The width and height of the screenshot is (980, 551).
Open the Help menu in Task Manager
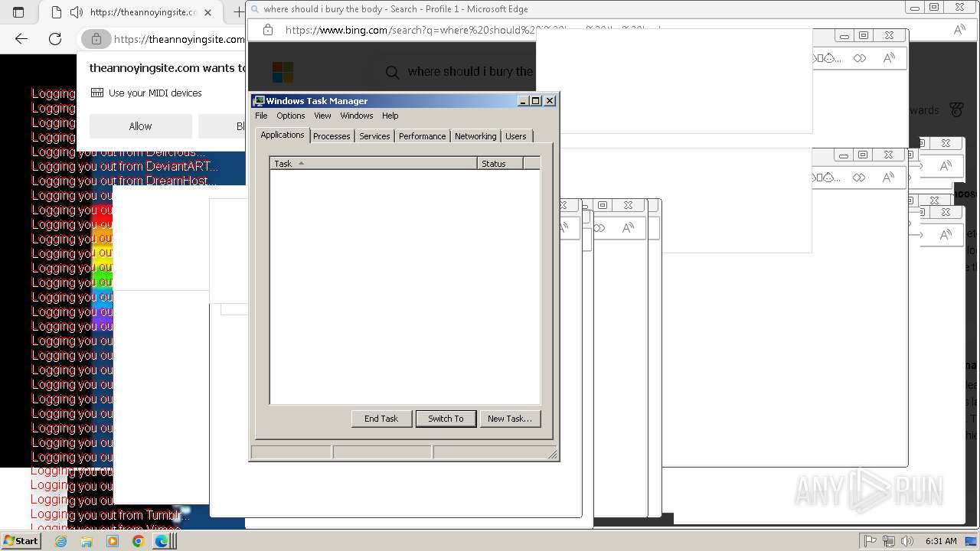(x=390, y=116)
